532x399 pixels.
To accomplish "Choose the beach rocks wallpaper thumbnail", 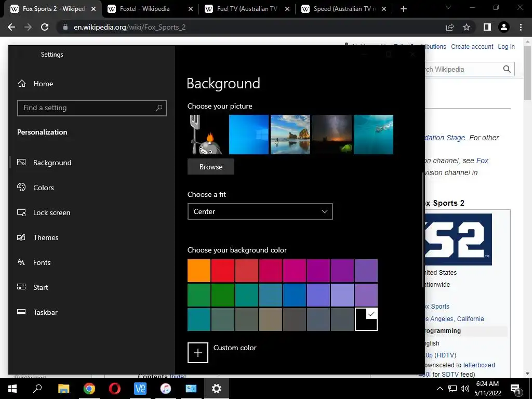I will coord(290,135).
